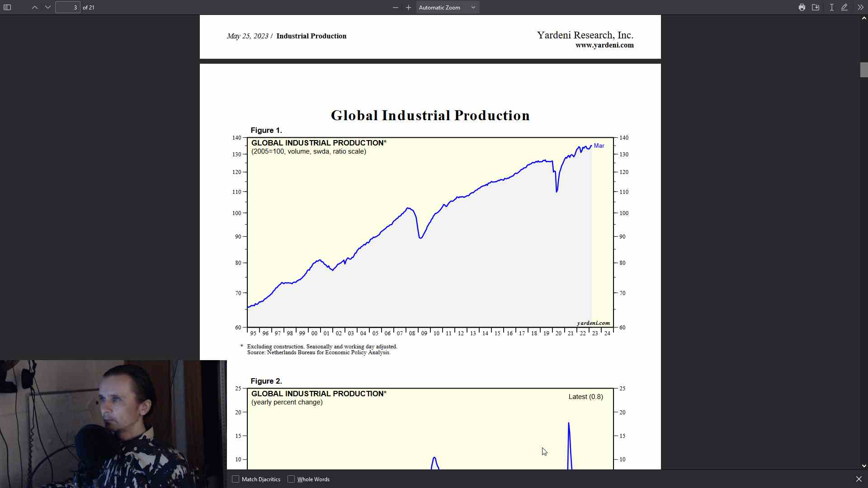
Task: Go to next page arrow
Action: [x=48, y=7]
